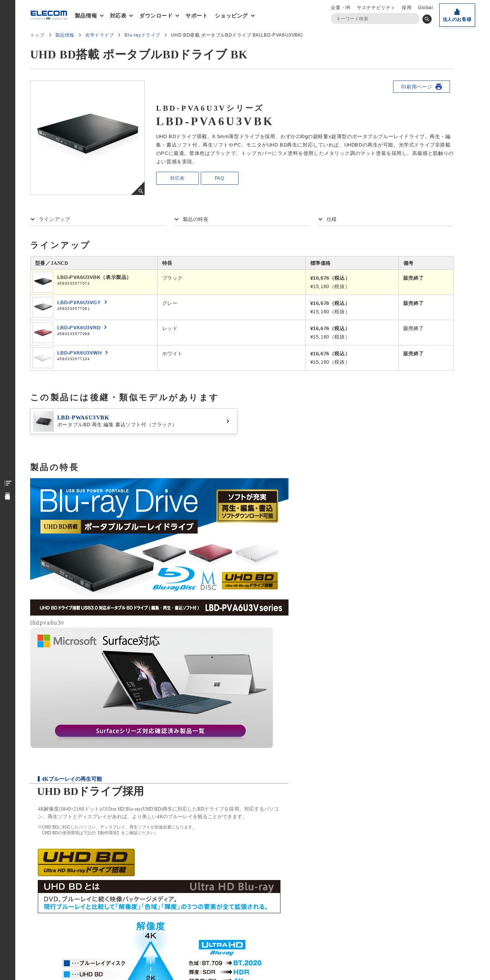Go to トップ breadcrumb

[37, 35]
